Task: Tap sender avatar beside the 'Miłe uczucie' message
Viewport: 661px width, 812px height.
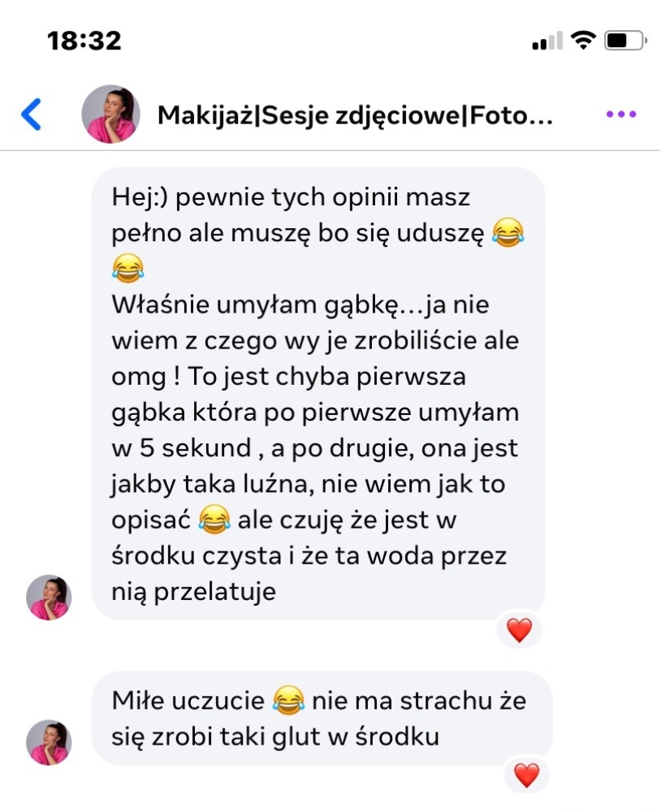Action: point(49,742)
